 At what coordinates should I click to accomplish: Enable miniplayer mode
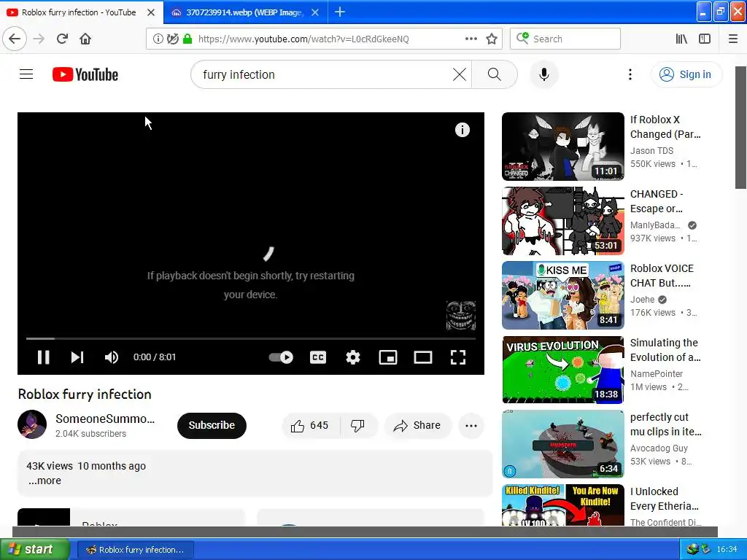[388, 357]
